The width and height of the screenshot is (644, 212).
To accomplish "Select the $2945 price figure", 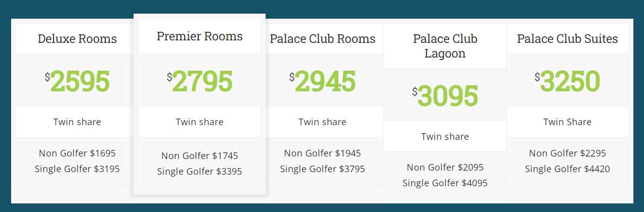I will [322, 81].
